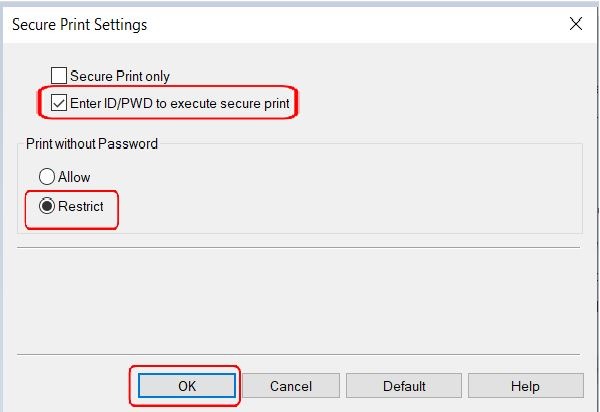Select the Allow radio button

click(47, 177)
